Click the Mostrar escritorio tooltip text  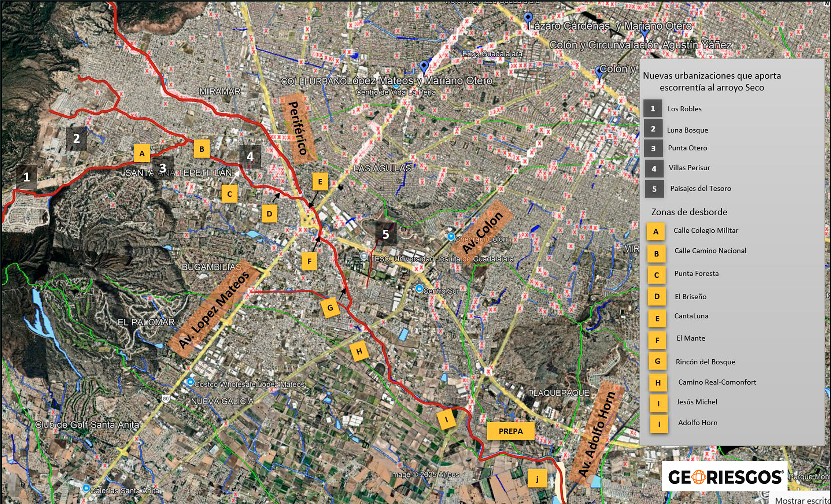(802, 500)
